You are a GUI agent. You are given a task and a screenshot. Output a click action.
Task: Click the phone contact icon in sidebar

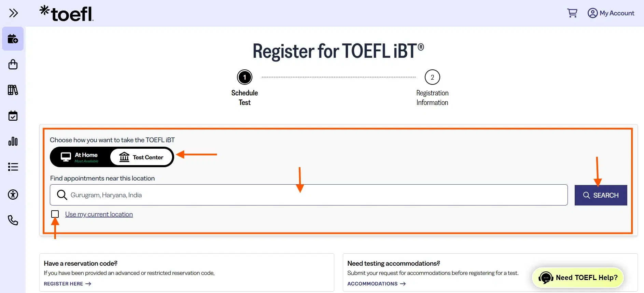[13, 220]
